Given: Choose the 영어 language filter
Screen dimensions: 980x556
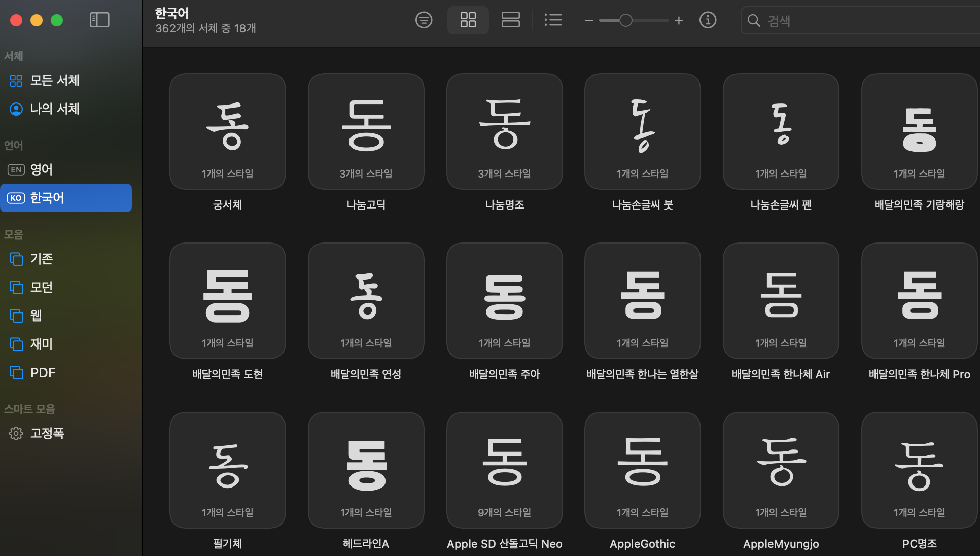Looking at the screenshot, I should tap(42, 169).
